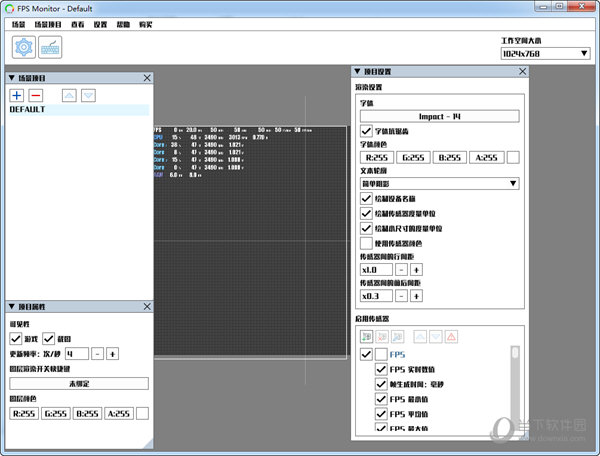Toggle the FPS average value checkbox
This screenshot has height=456, width=600.
(381, 414)
